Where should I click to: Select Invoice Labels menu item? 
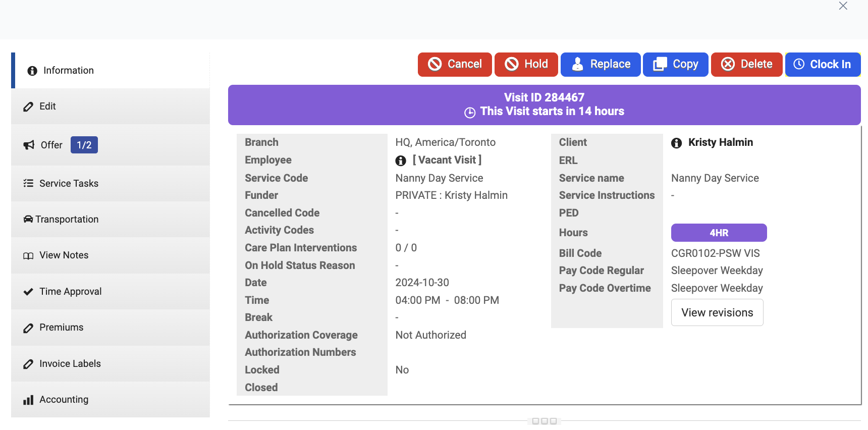70,364
